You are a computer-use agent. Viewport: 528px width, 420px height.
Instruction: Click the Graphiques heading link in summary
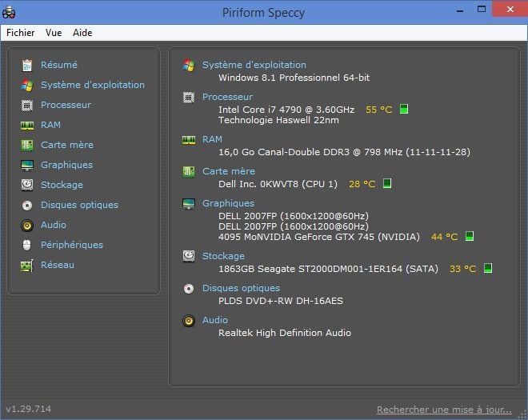(228, 203)
